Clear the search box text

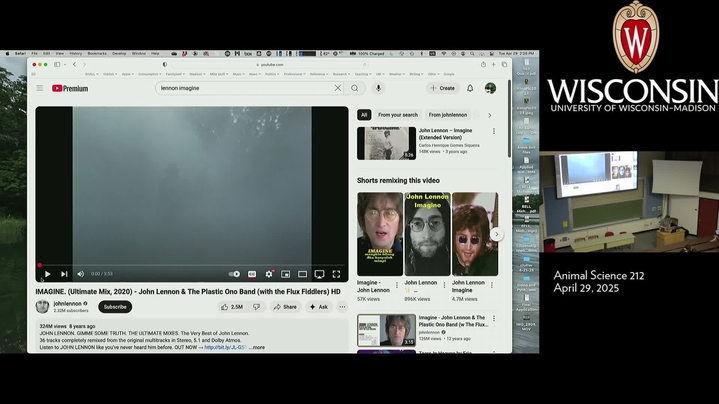(x=338, y=88)
